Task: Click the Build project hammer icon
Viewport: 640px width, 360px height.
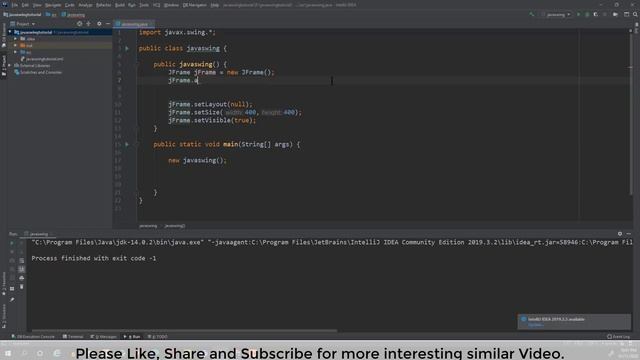Action: tap(531, 14)
